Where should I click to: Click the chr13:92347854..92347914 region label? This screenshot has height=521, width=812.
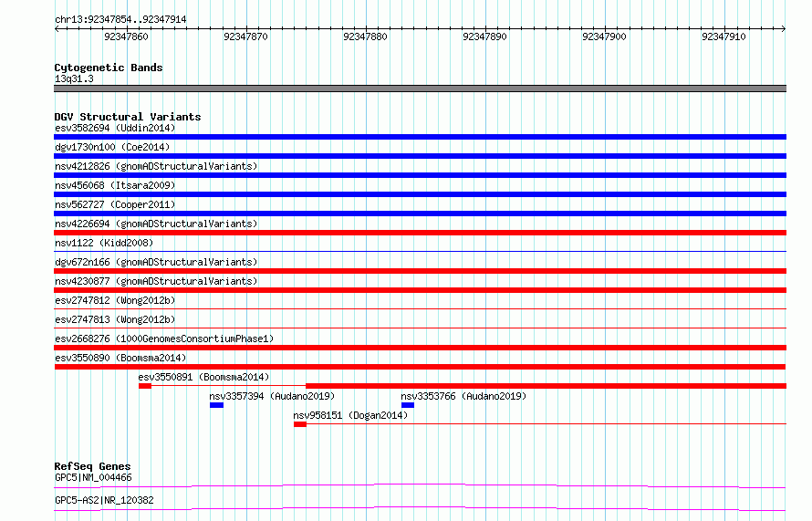pyautogui.click(x=120, y=19)
